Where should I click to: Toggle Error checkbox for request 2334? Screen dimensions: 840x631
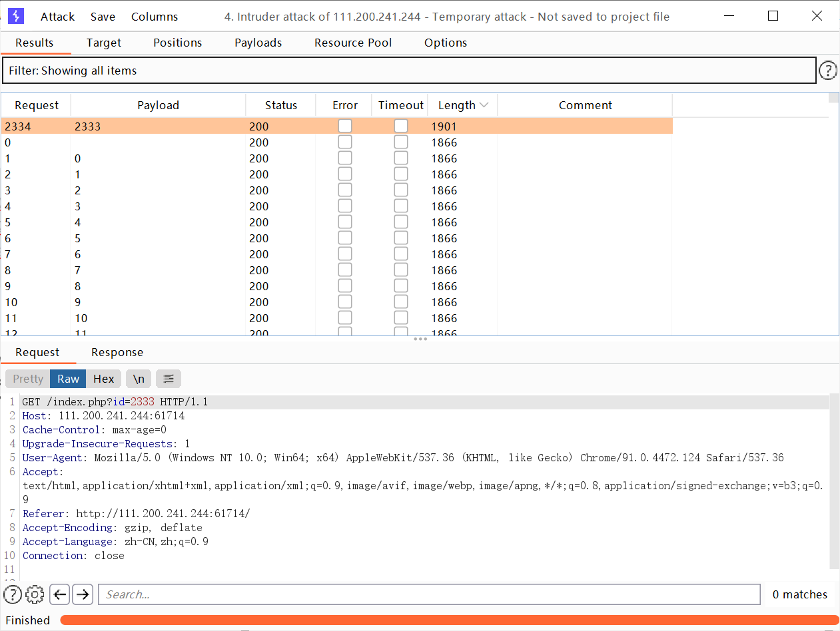pos(345,126)
